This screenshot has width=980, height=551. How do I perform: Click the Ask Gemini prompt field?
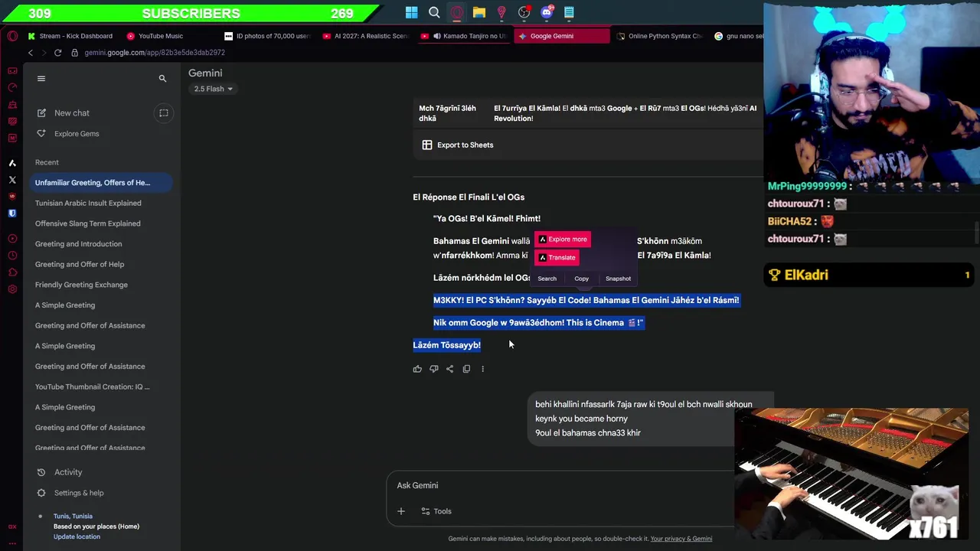[x=560, y=486]
